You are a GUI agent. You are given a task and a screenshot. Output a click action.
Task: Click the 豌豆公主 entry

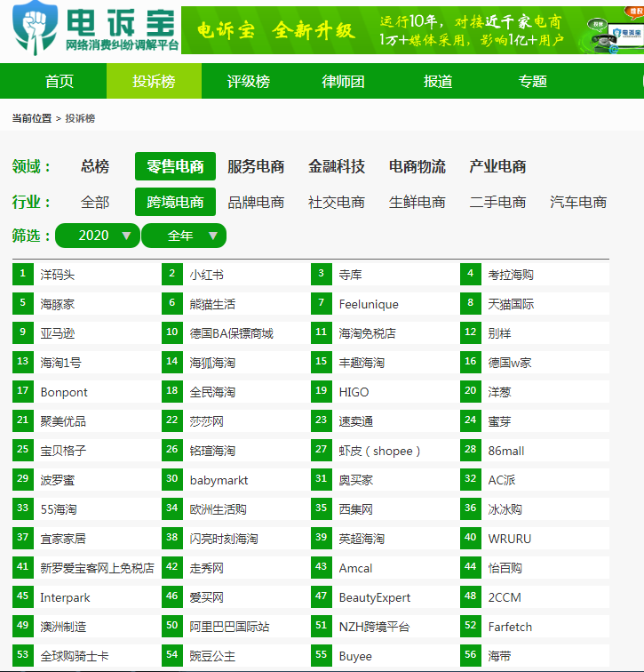[212, 656]
